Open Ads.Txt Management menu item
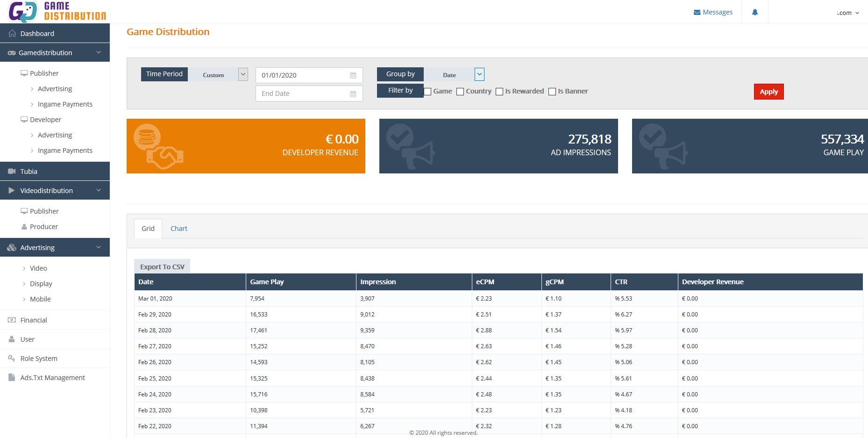Screen dimensions: 868x438 (x=55, y=378)
